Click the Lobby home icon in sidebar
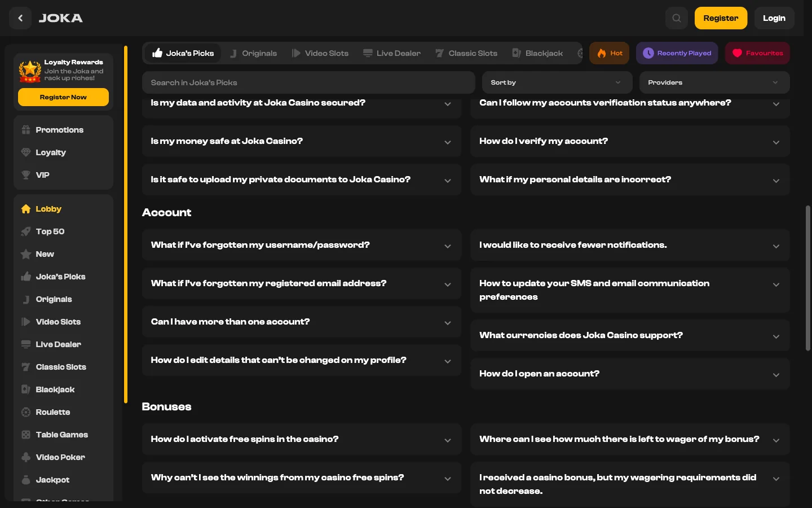 [26, 209]
